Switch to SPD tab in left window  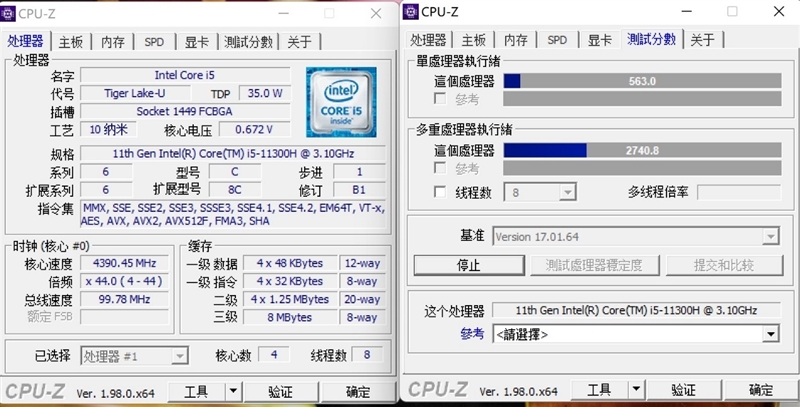(154, 42)
